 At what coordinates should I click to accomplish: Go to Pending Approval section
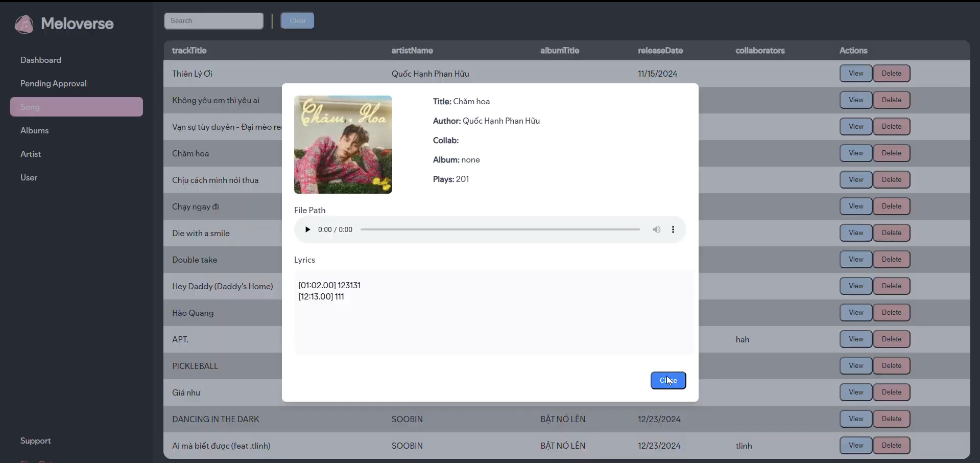click(54, 83)
